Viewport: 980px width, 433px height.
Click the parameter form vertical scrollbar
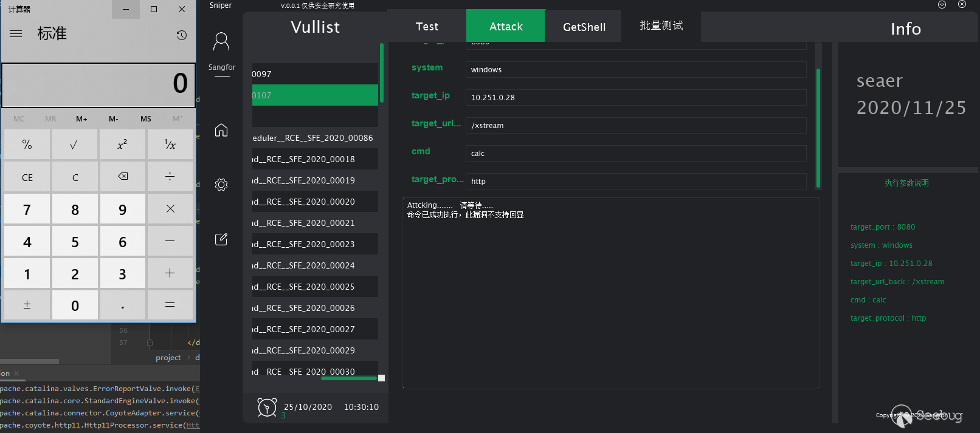818,128
